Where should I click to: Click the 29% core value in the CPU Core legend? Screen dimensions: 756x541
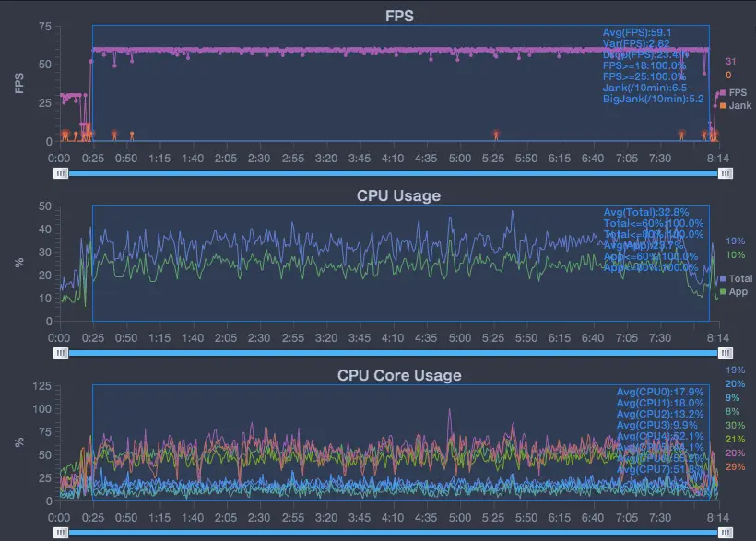[736, 467]
